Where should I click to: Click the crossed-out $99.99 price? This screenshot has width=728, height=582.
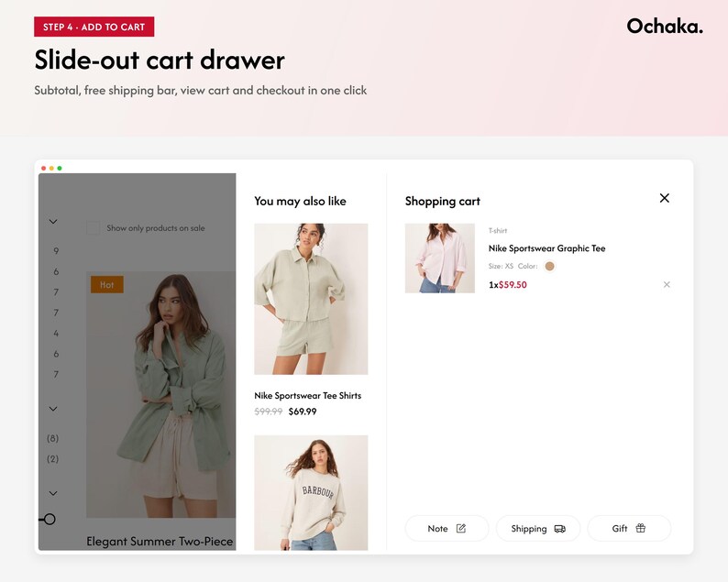(269, 412)
